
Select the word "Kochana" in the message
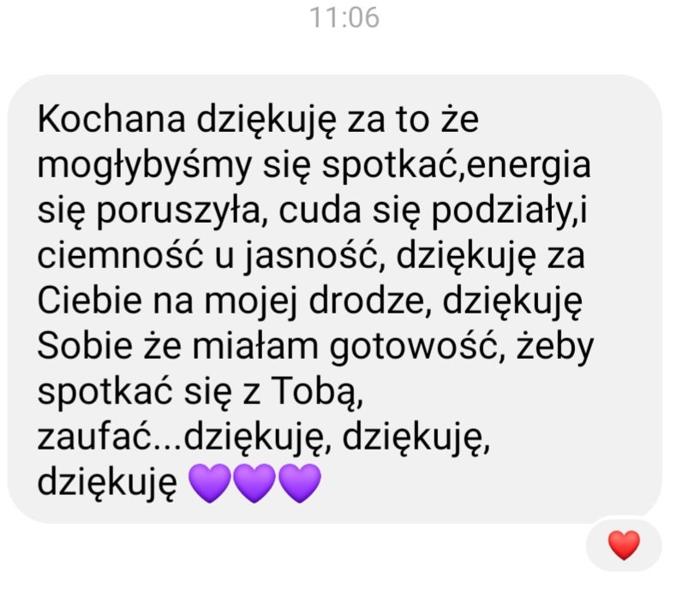[111, 119]
